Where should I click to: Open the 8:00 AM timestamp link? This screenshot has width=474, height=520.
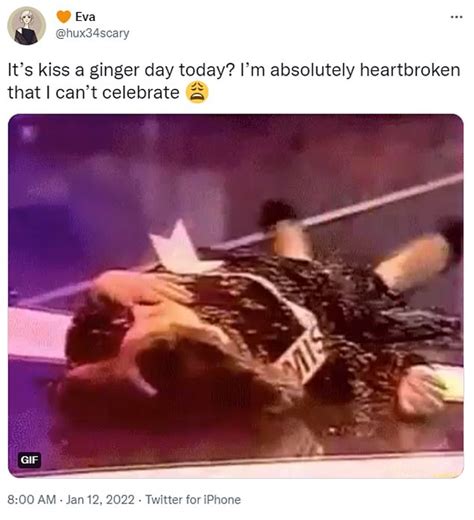[32, 500]
